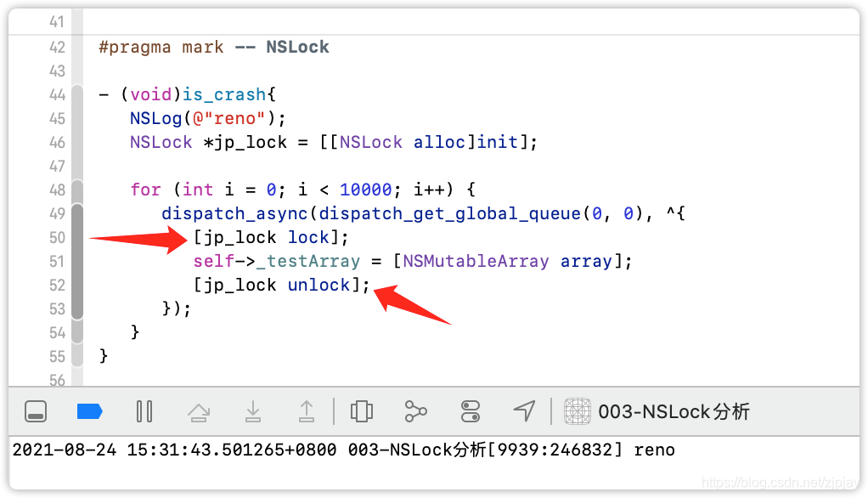Open the Debug Memory Graph tool
The height and width of the screenshot is (498, 868).
415,411
